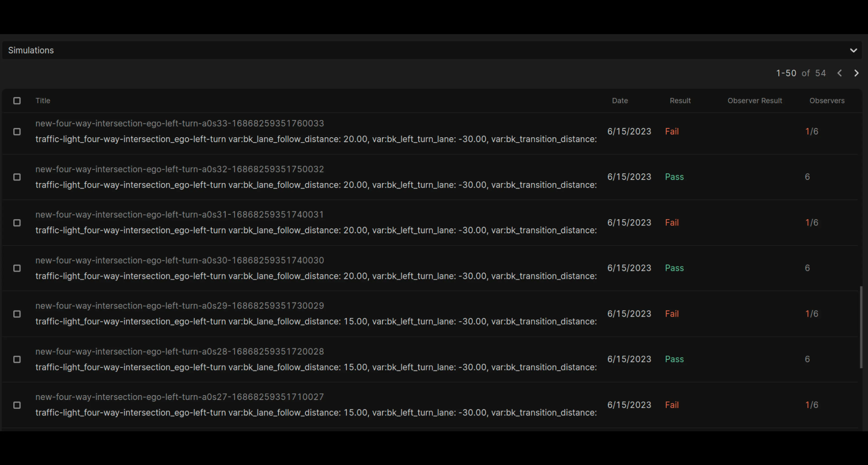Sort by the Title column header
868x465 pixels.
[43, 101]
